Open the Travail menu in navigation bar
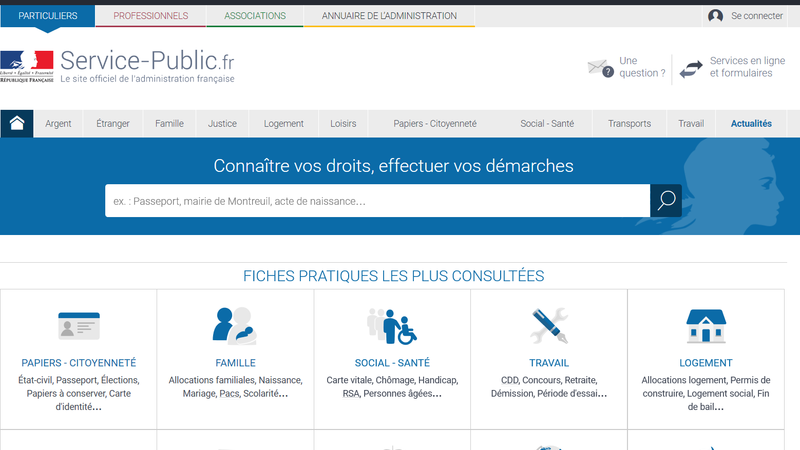This screenshot has width=800, height=450. coord(691,123)
